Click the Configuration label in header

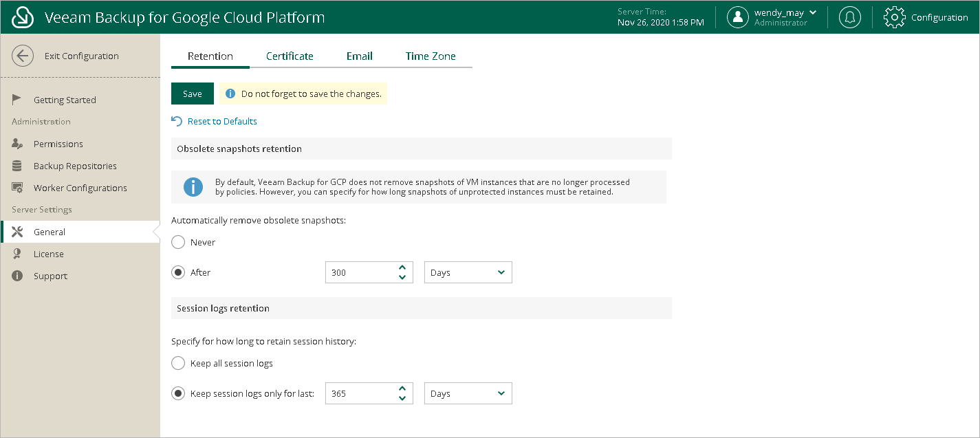939,18
